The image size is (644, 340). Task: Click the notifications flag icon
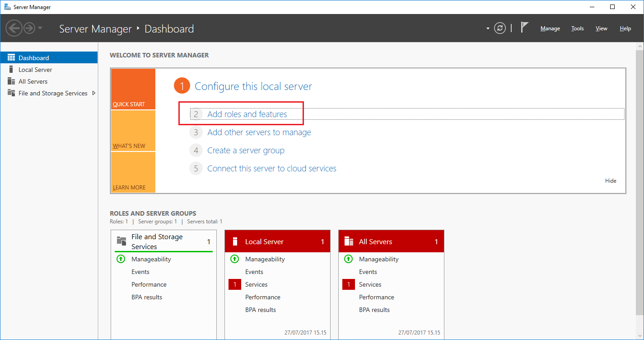tap(524, 28)
